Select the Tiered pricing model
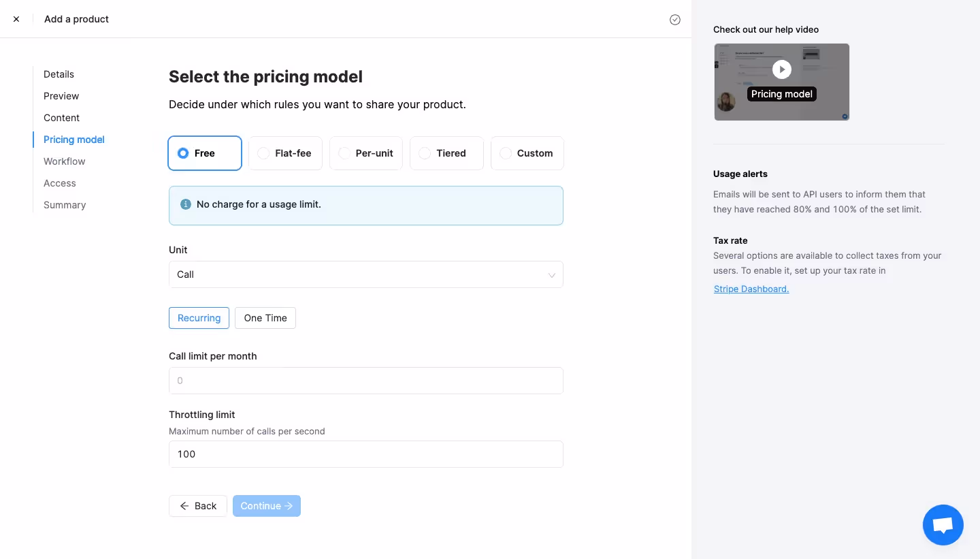The width and height of the screenshot is (980, 559). coord(446,153)
